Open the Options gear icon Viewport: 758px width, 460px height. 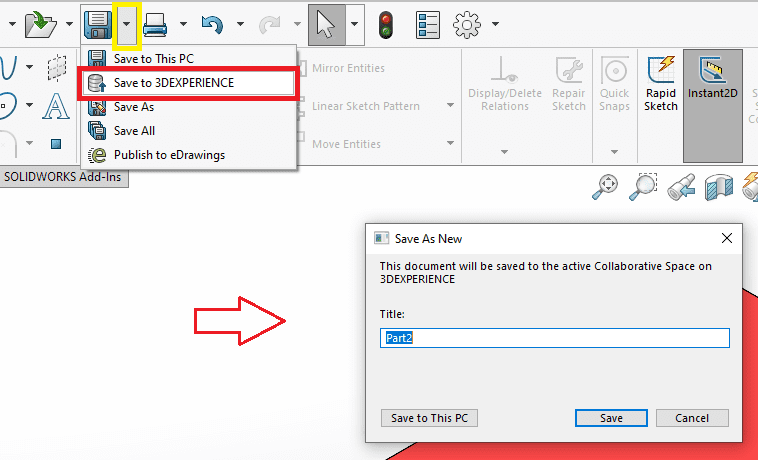pyautogui.click(x=466, y=24)
